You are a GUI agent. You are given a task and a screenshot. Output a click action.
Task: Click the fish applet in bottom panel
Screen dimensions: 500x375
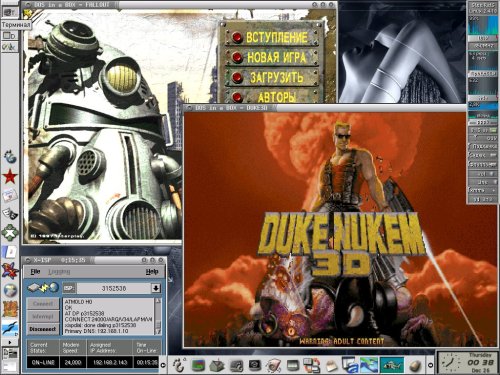[392, 365]
